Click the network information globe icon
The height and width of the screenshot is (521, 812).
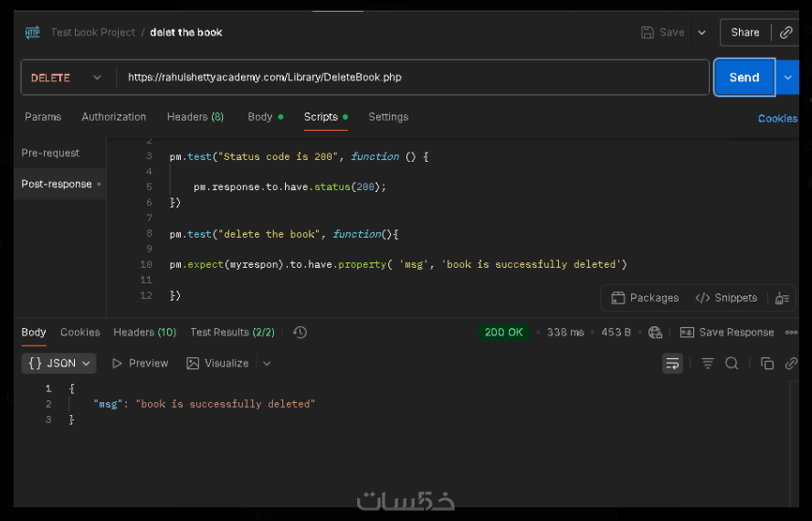(x=654, y=333)
